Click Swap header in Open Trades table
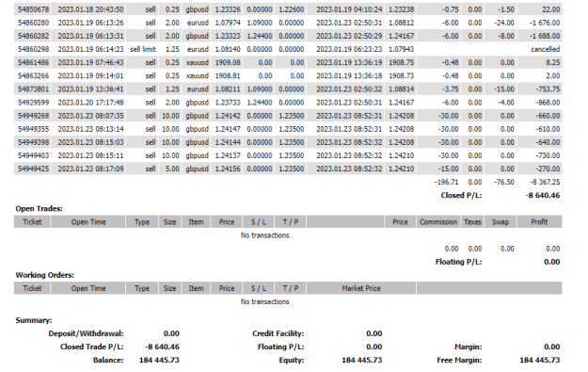Viewport: 588px width, 372px height. pos(501,222)
